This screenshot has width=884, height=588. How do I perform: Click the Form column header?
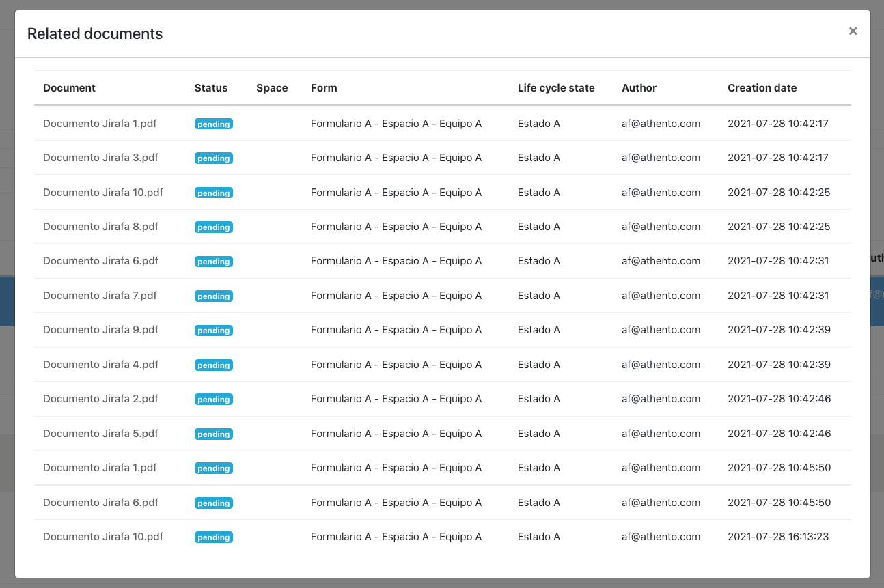(324, 88)
